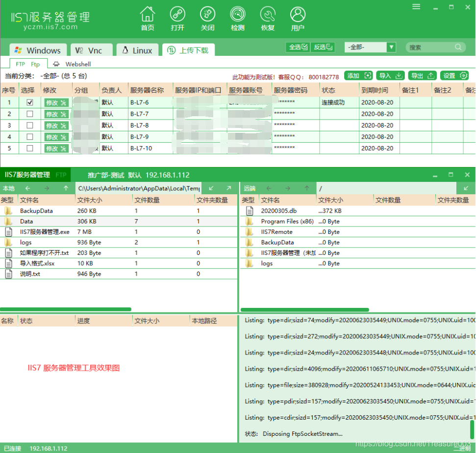Click the 导出 export button
The width and height of the screenshot is (476, 453).
(423, 75)
